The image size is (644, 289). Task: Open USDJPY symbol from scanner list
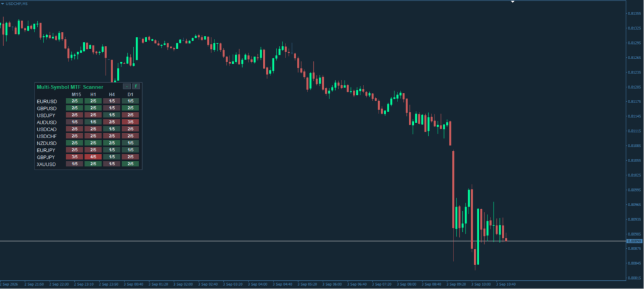[46, 116]
